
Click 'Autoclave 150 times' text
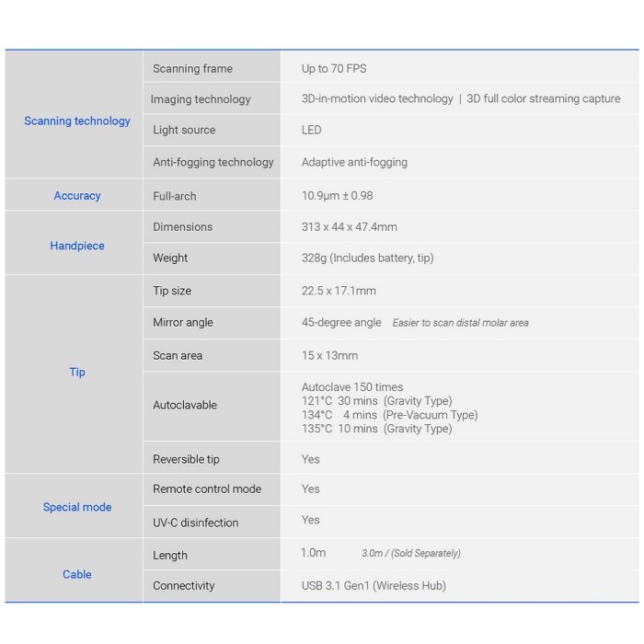click(352, 387)
